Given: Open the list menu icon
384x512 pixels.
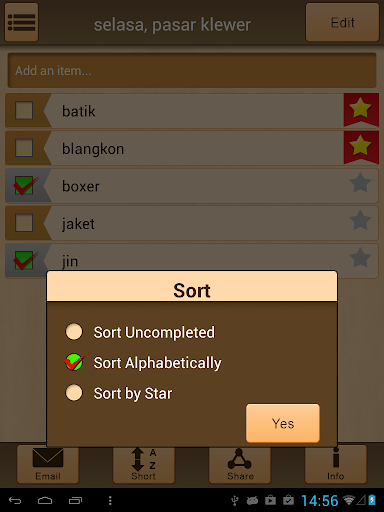Looking at the screenshot, I should [21, 22].
